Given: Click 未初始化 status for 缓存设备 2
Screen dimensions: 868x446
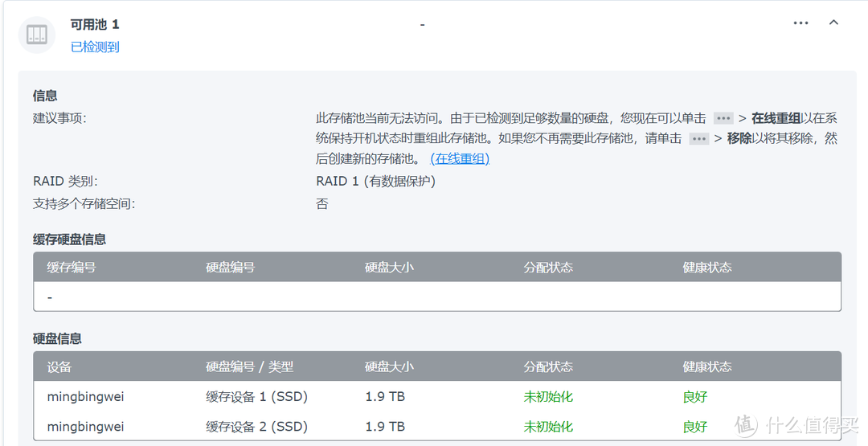Looking at the screenshot, I should point(548,427).
